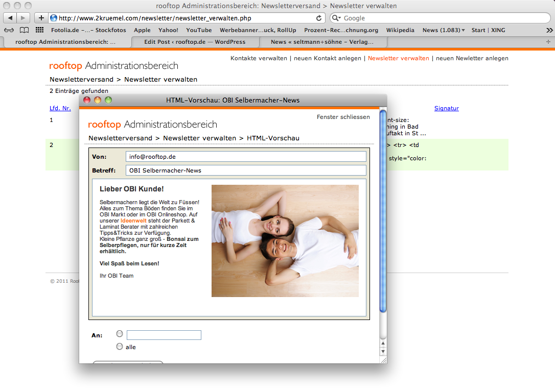This screenshot has height=392, width=555.
Task: Click the Betreff subject input field
Action: 246,170
